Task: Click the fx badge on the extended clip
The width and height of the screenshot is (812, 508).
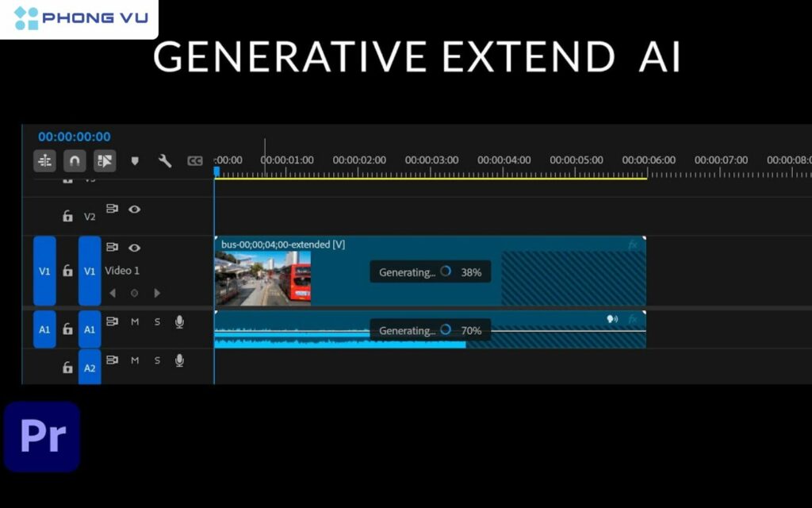Action: (634, 244)
